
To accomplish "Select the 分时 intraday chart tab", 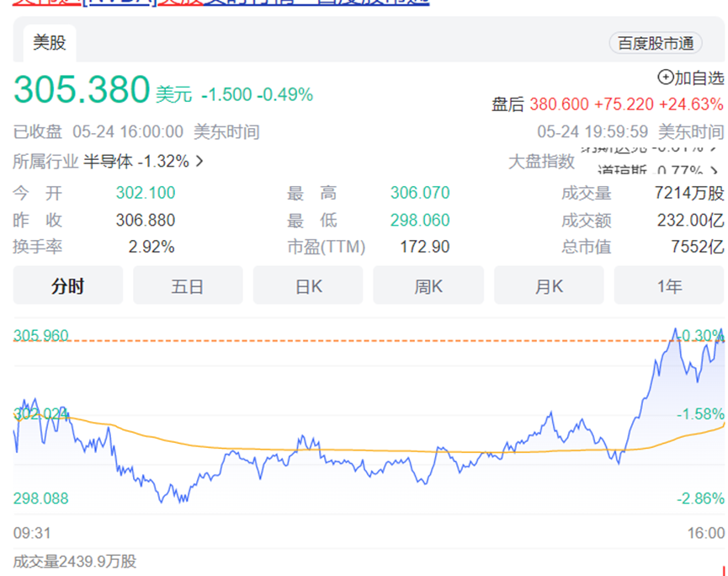I will (x=67, y=285).
